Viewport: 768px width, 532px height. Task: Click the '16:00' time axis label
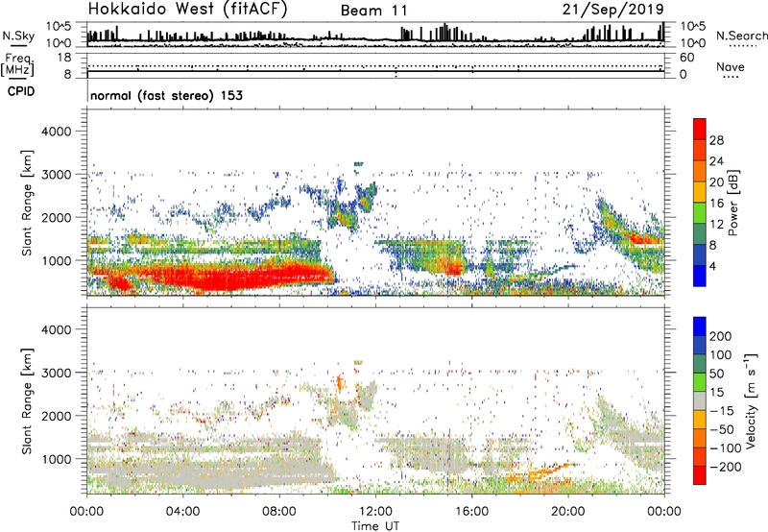point(471,512)
